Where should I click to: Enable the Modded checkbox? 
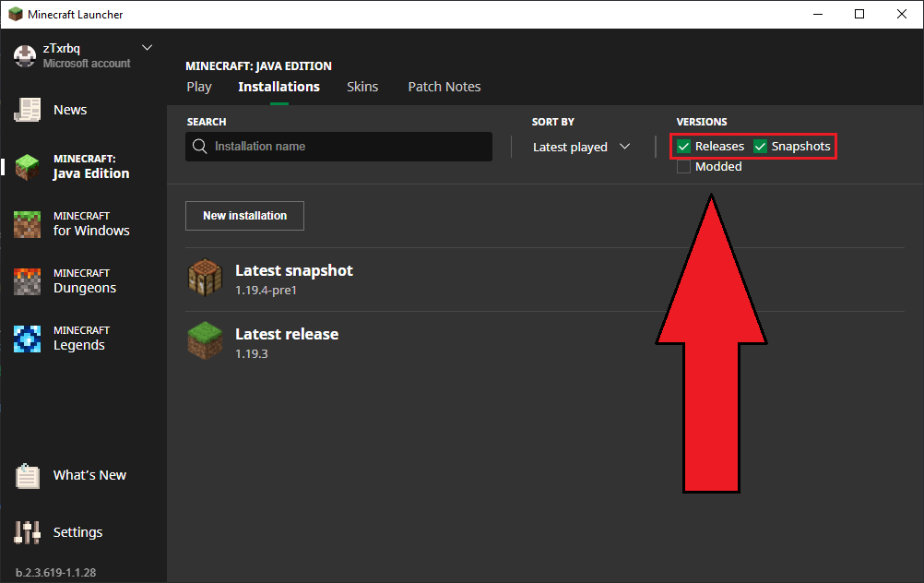click(683, 167)
